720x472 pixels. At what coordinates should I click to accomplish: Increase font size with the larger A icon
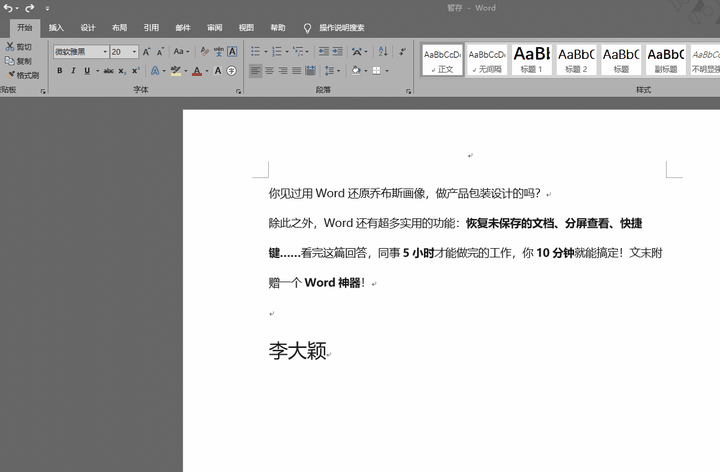pyautogui.click(x=146, y=51)
